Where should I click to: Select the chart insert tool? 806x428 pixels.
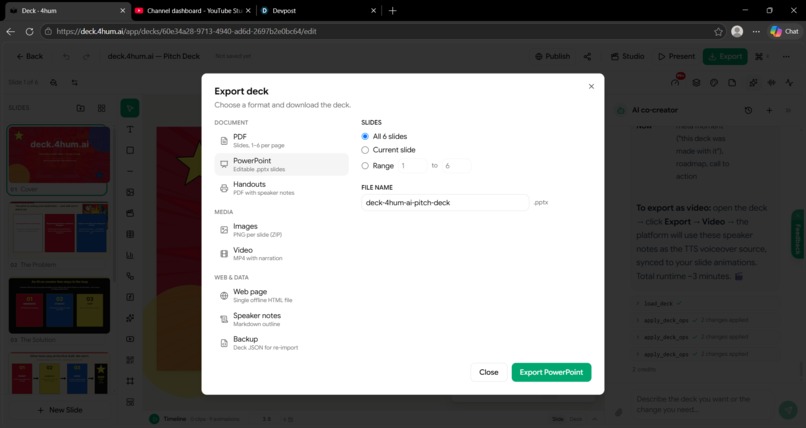130,255
